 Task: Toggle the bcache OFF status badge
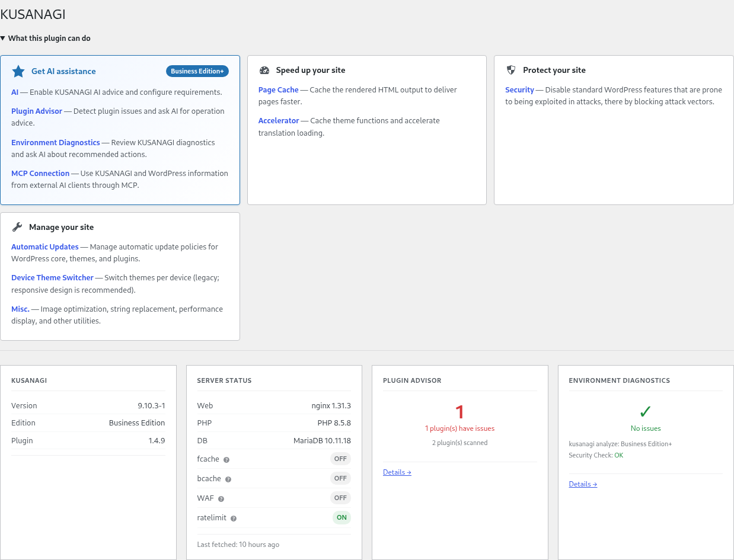pos(340,478)
